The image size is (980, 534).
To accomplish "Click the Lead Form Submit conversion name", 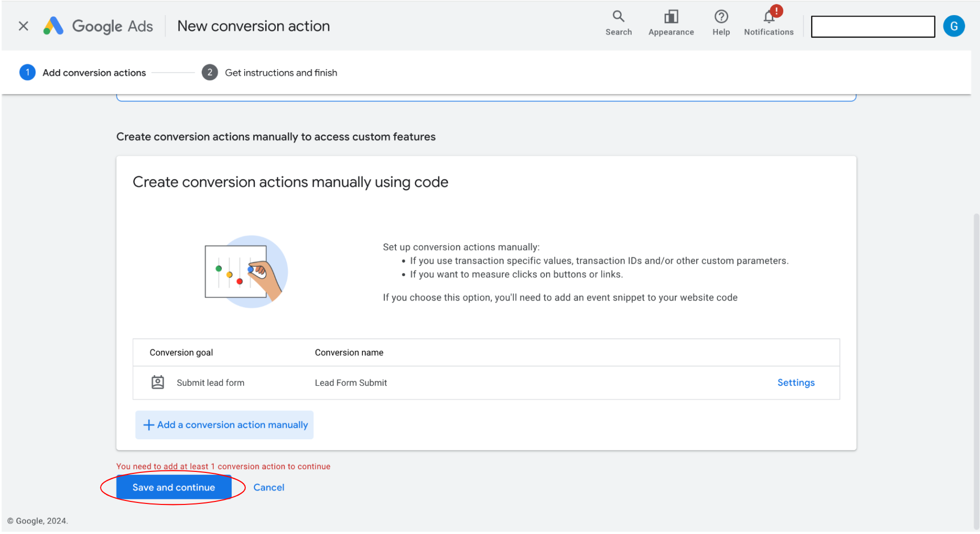I will coord(350,383).
